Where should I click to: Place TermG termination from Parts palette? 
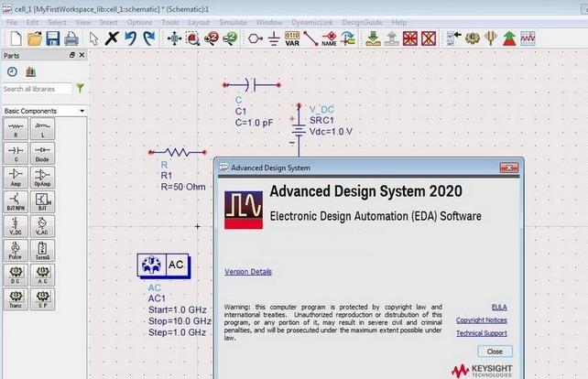tap(42, 251)
